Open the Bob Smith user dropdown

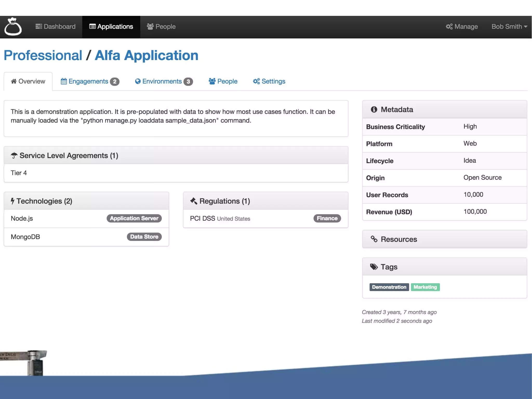pos(509,27)
